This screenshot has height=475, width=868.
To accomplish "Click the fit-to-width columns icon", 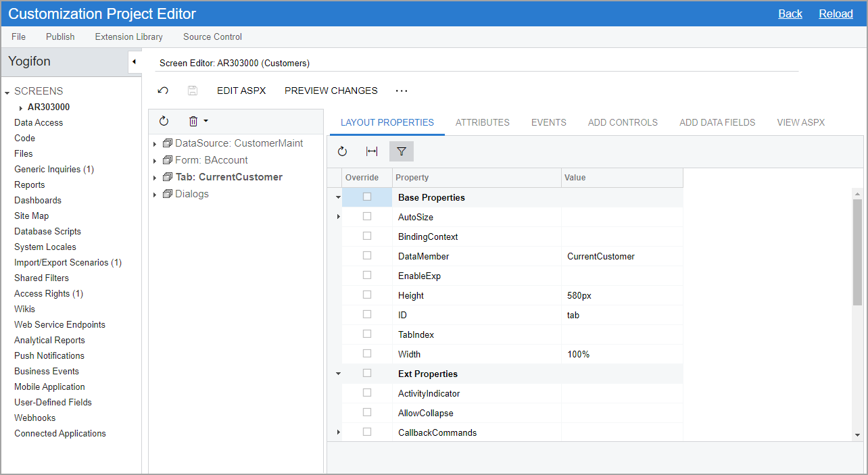I will pyautogui.click(x=372, y=151).
